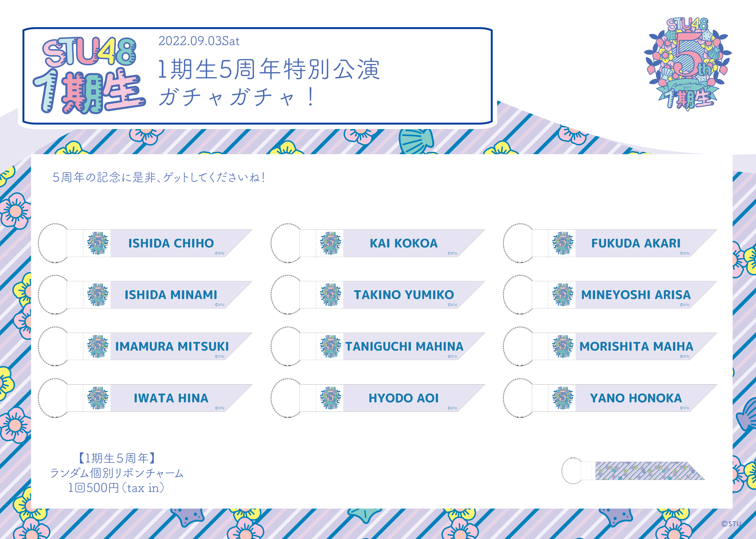Click the ランダム個別リボンチャーム price text

tap(116, 473)
